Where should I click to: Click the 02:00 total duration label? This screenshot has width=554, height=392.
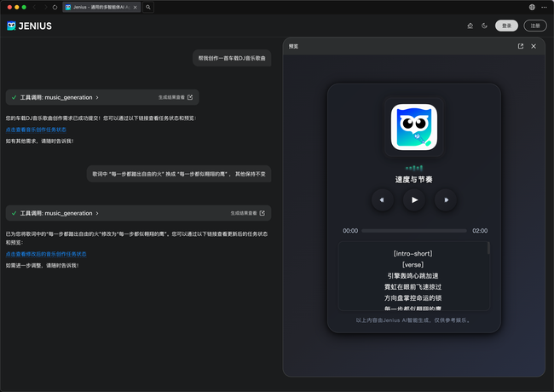(x=480, y=231)
